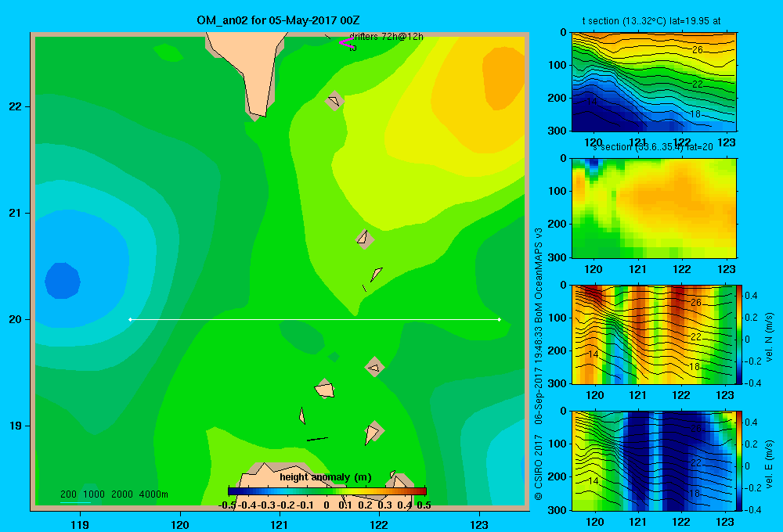The height and width of the screenshot is (532, 783).
Task: Click the 'vel. N (m/s)' axis label
Action: [x=769, y=337]
